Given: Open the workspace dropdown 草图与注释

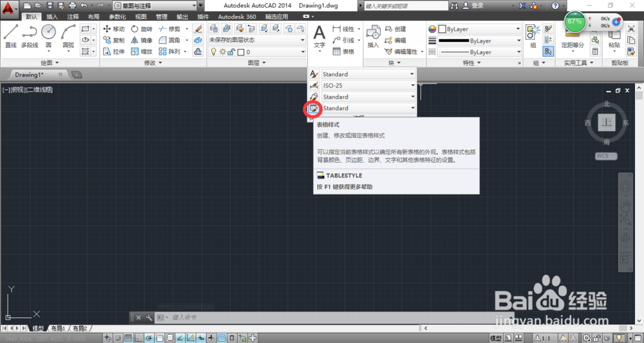Looking at the screenshot, I should point(155,6).
